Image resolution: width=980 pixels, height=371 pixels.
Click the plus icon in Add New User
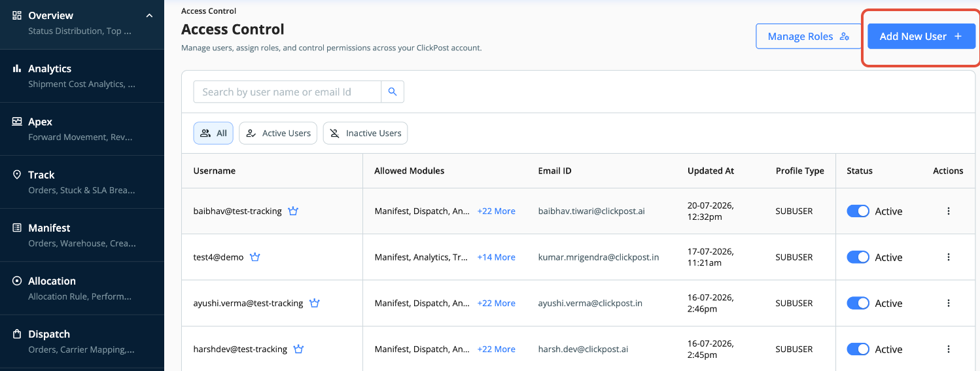958,37
